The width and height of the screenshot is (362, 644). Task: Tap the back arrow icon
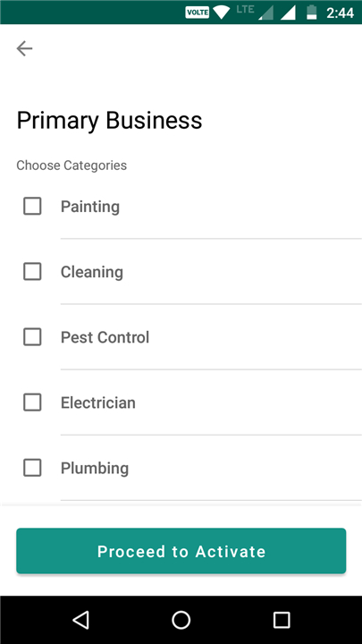coord(25,48)
